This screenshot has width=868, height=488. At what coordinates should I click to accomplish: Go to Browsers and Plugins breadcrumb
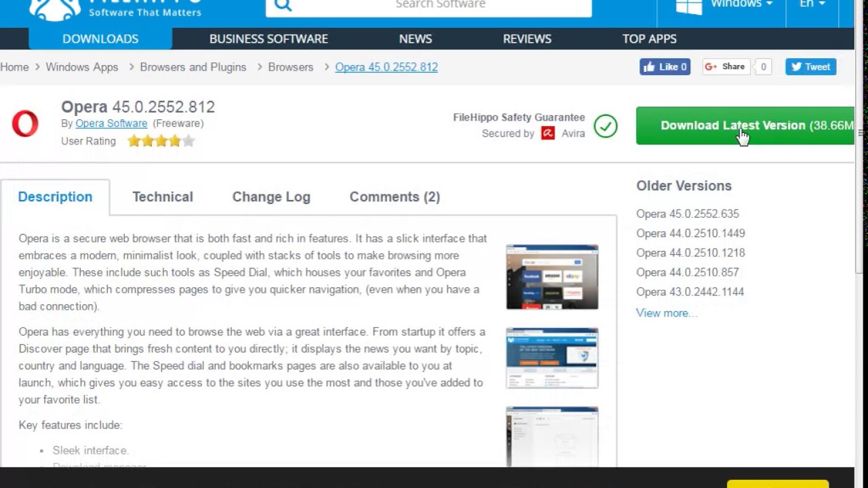[193, 67]
